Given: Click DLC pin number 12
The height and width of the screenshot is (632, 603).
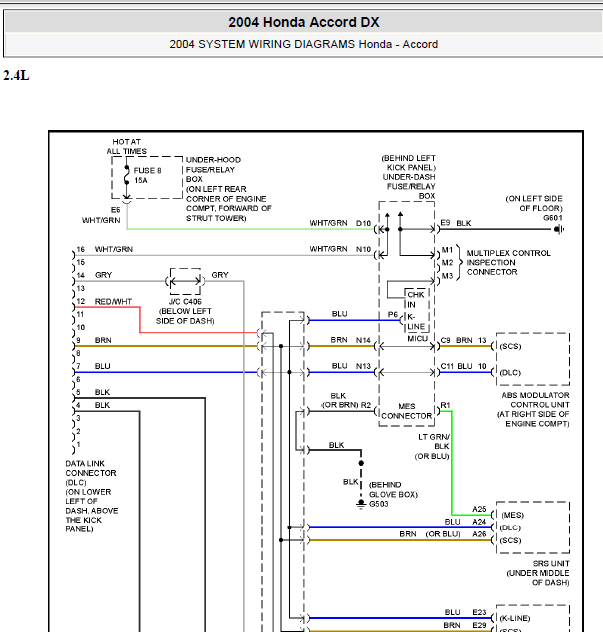Looking at the screenshot, I should pyautogui.click(x=81, y=301).
